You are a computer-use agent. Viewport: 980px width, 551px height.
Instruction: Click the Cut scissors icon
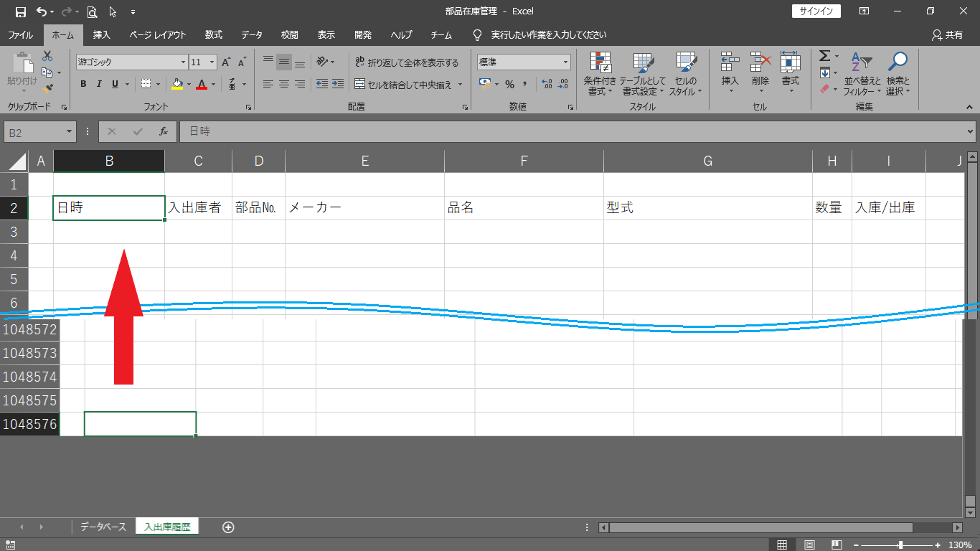47,56
